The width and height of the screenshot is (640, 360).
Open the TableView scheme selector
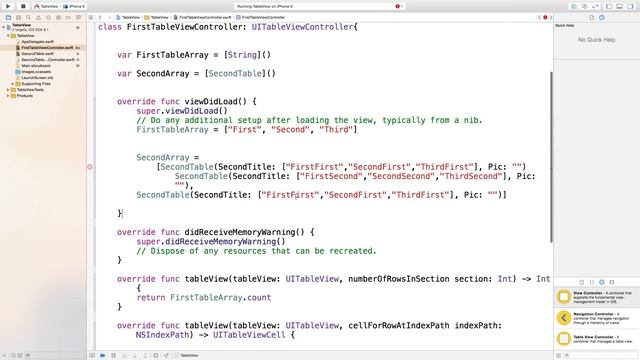(x=46, y=7)
